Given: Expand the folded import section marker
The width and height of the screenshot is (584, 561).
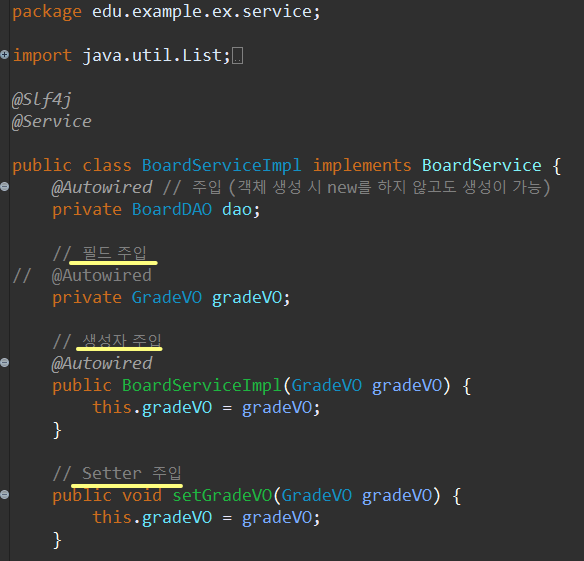Looking at the screenshot, I should [x=4, y=55].
